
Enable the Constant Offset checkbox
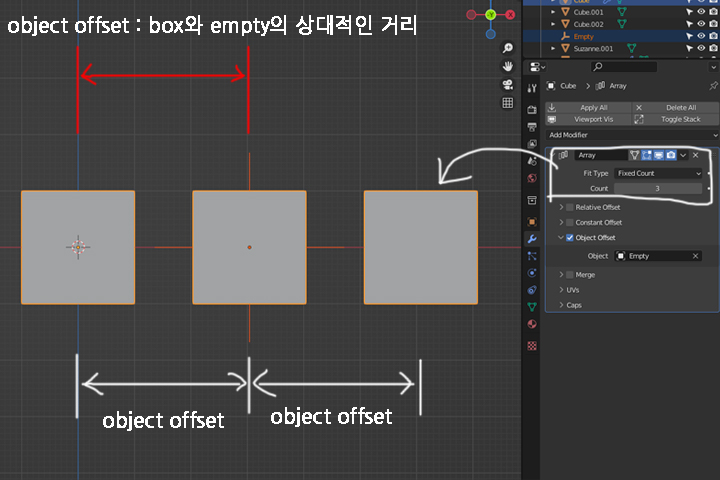click(570, 222)
